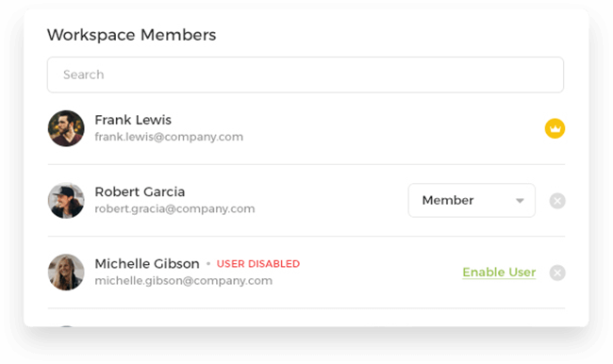This screenshot has height=364, width=613.
Task: Click the Enable User link
Action: coord(499,273)
